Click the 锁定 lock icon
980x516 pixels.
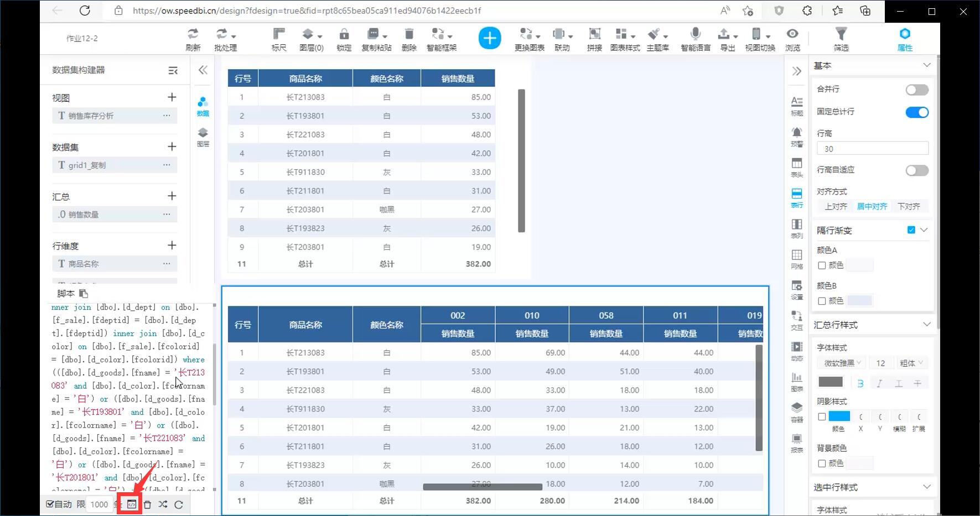[x=344, y=34]
